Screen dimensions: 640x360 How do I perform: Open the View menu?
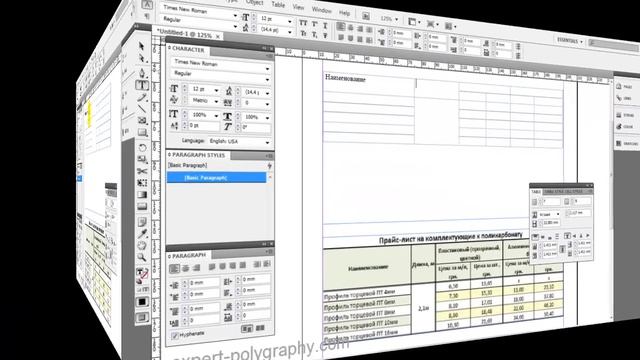(x=298, y=7)
